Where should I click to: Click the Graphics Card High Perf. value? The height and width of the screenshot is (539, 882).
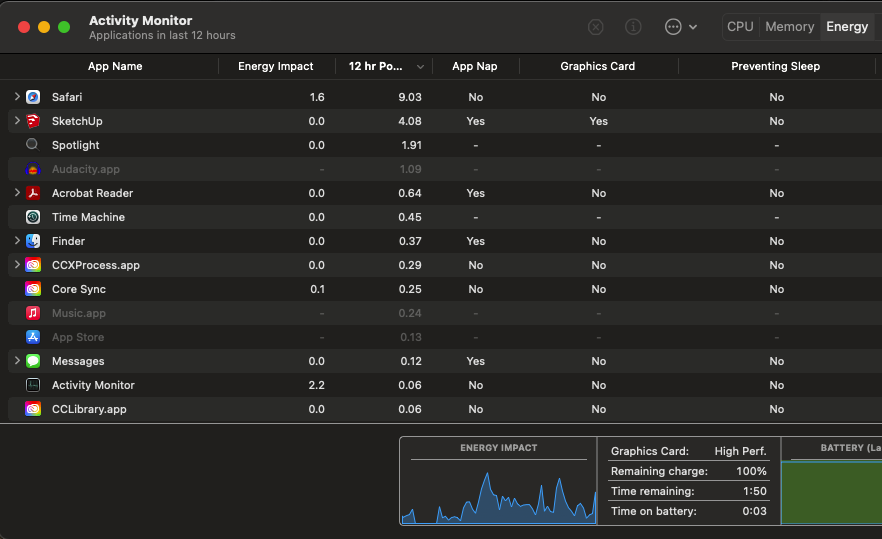click(740, 451)
